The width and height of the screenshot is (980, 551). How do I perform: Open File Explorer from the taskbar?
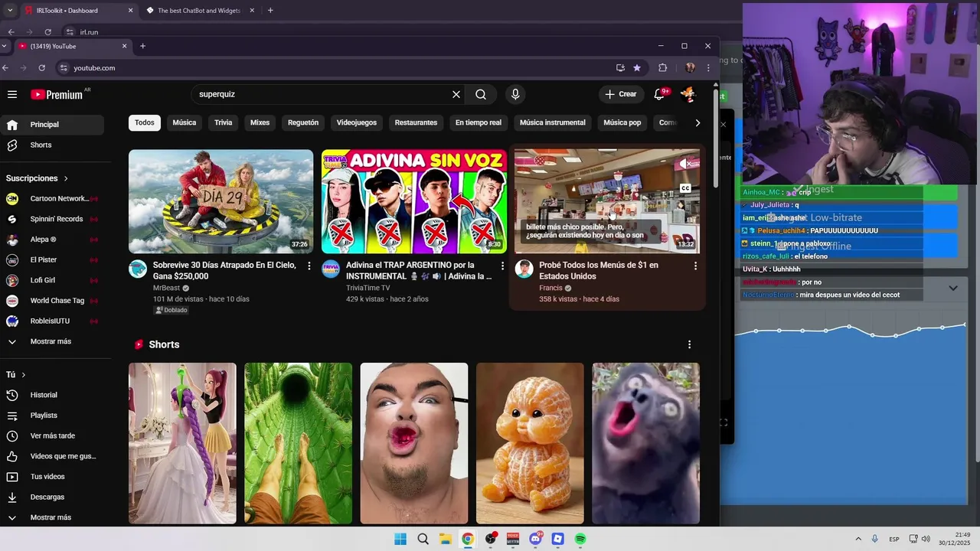point(445,540)
